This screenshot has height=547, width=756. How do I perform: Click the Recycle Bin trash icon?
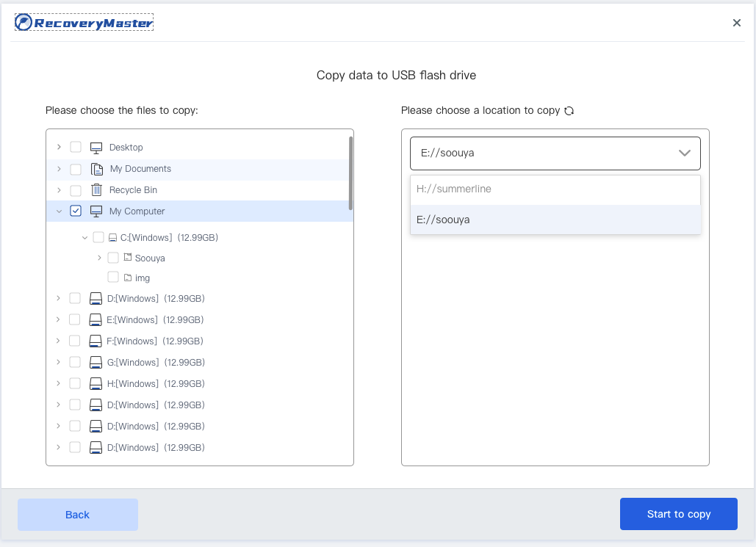(x=96, y=190)
